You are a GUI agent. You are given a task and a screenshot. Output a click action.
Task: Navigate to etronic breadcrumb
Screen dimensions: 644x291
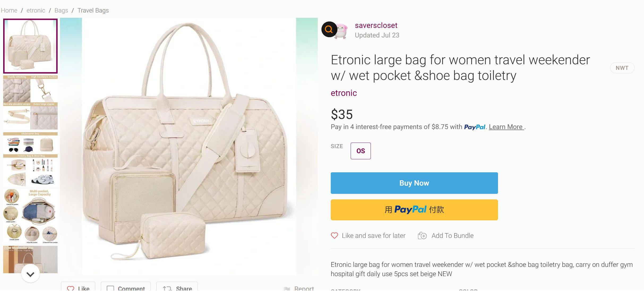(36, 10)
